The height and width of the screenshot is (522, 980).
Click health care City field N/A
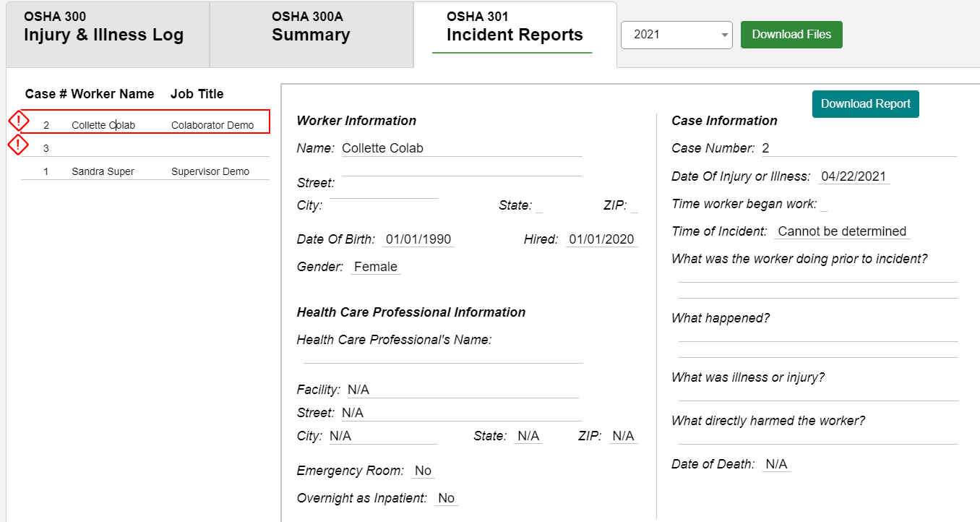[x=383, y=436]
